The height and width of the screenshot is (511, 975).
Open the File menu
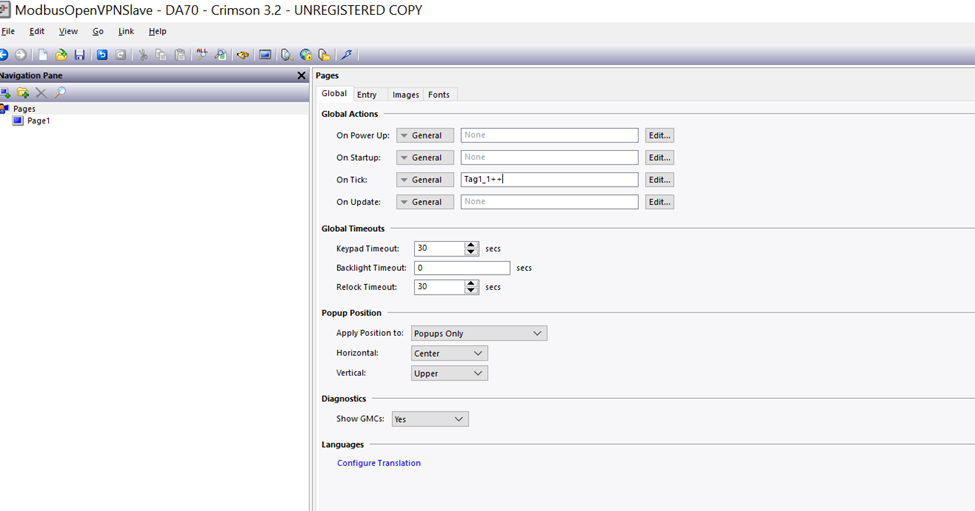pos(8,31)
